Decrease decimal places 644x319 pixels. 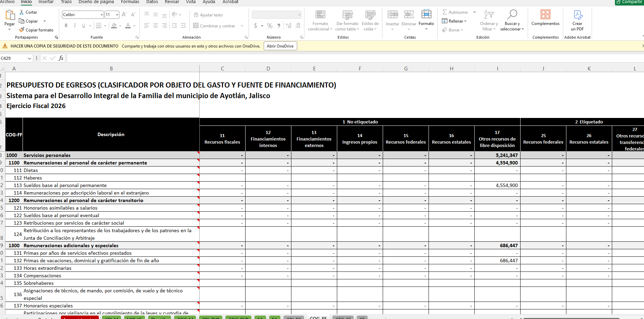(x=298, y=26)
